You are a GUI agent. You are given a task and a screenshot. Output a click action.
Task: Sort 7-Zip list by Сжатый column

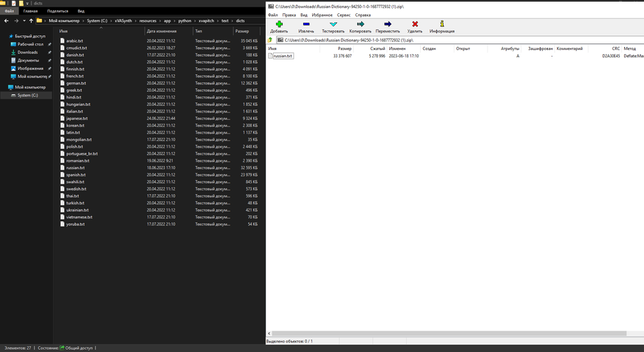point(377,49)
